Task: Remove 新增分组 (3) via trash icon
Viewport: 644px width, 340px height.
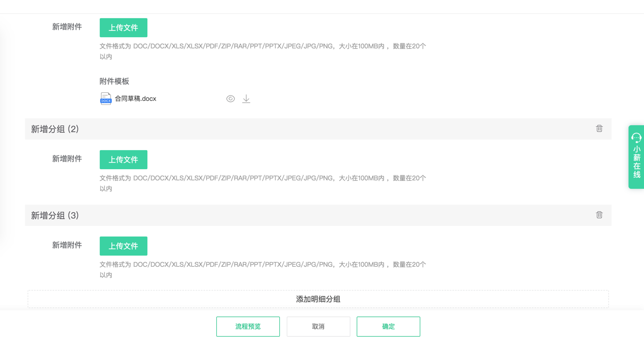Action: coord(599,215)
